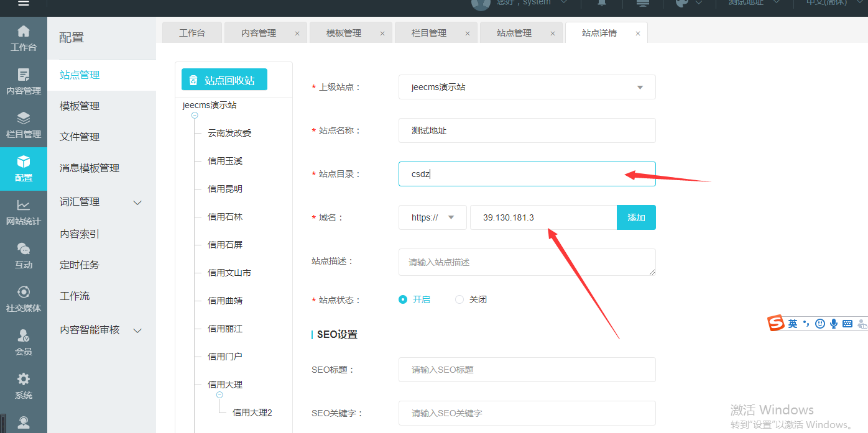Viewport: 868px width, 433px height.
Task: Open the 上级站点 dropdown
Action: [x=527, y=87]
